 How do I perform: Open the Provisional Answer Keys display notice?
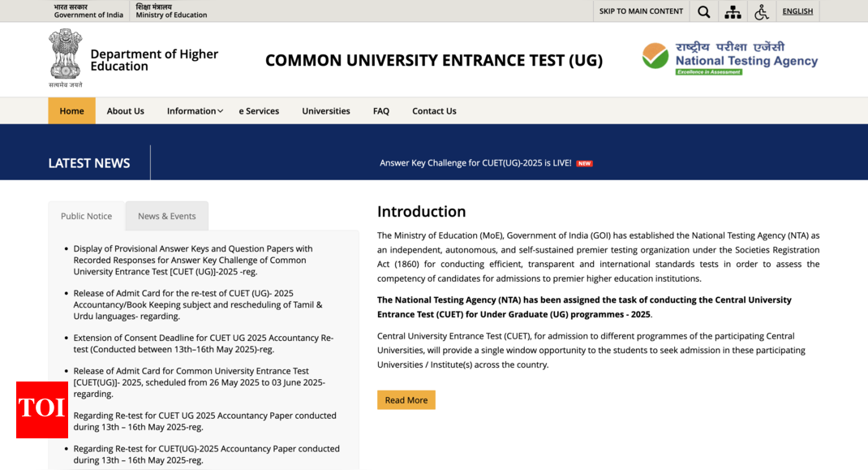click(193, 261)
